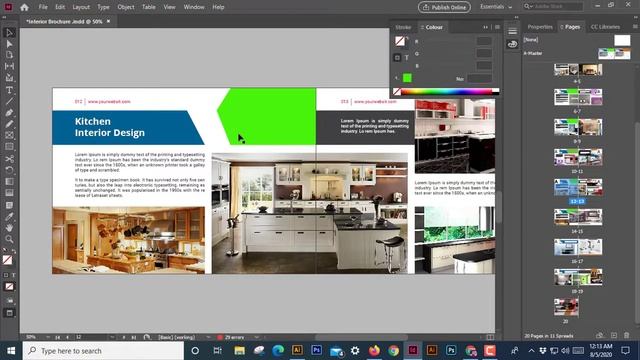Viewport: 640px width, 360px height.
Task: Go to previous page in status bar
Action: tap(67, 337)
